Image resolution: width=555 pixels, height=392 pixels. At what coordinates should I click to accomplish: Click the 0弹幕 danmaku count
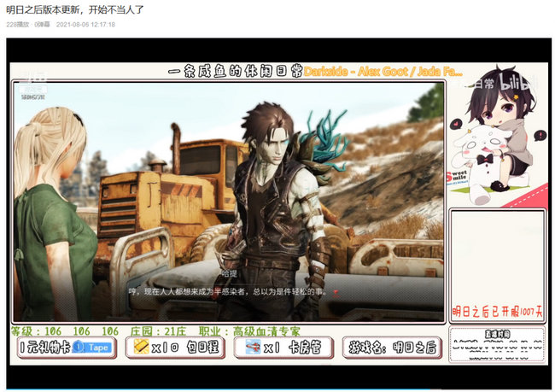coord(42,25)
